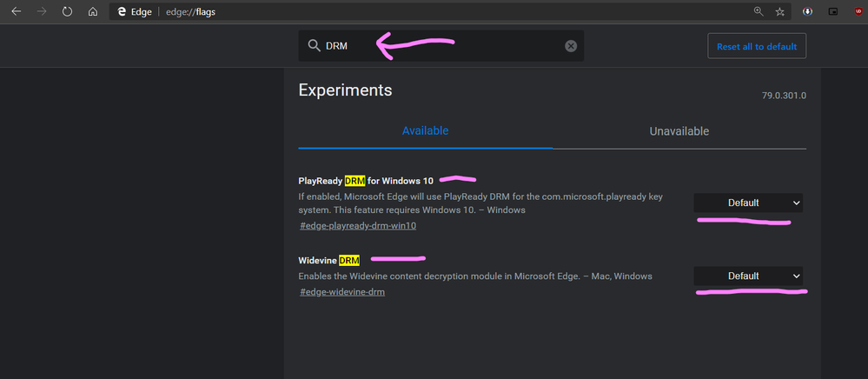
Task: Open the #edge-playready-drm-win10 link
Action: coord(358,225)
